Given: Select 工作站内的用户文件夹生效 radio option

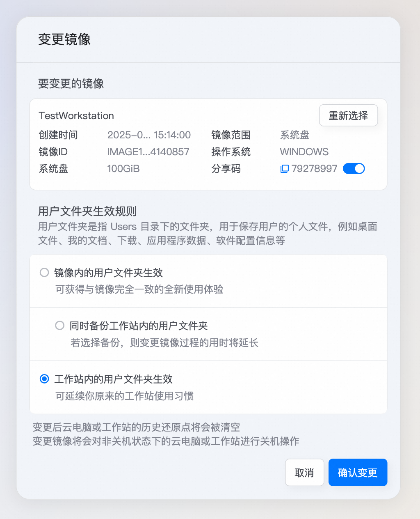Looking at the screenshot, I should point(44,379).
